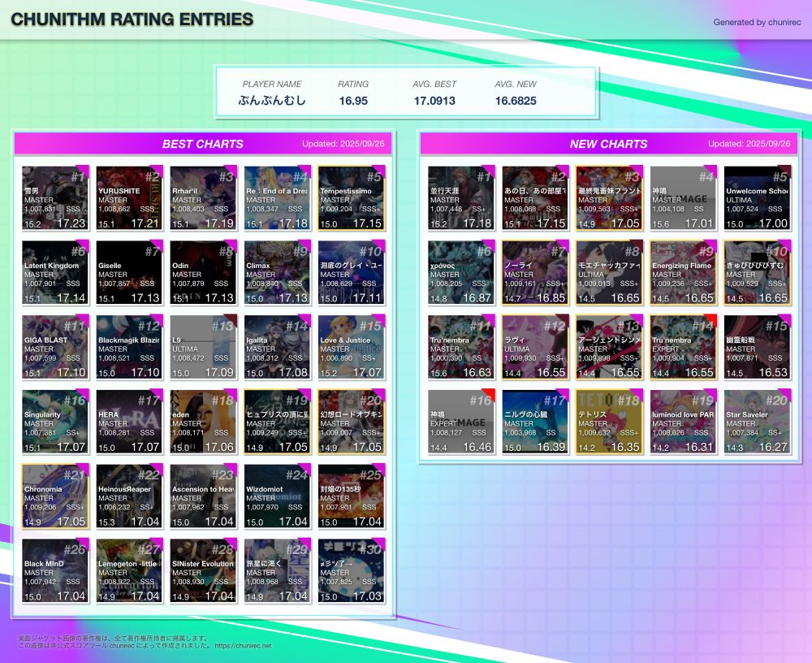Screen dimensions: 812x663
Task: Select the L9 ULTIMA card
Action: tap(204, 347)
